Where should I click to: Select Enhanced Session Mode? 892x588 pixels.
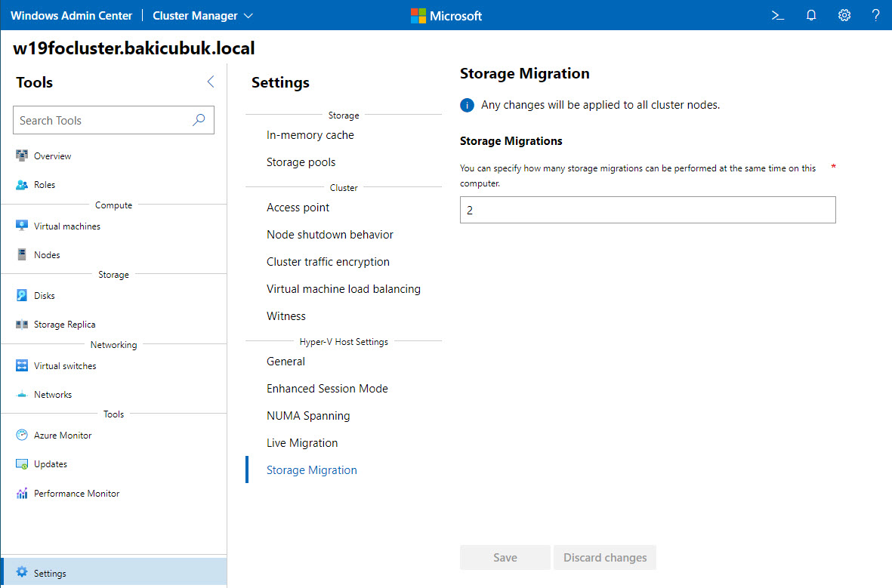pos(327,389)
